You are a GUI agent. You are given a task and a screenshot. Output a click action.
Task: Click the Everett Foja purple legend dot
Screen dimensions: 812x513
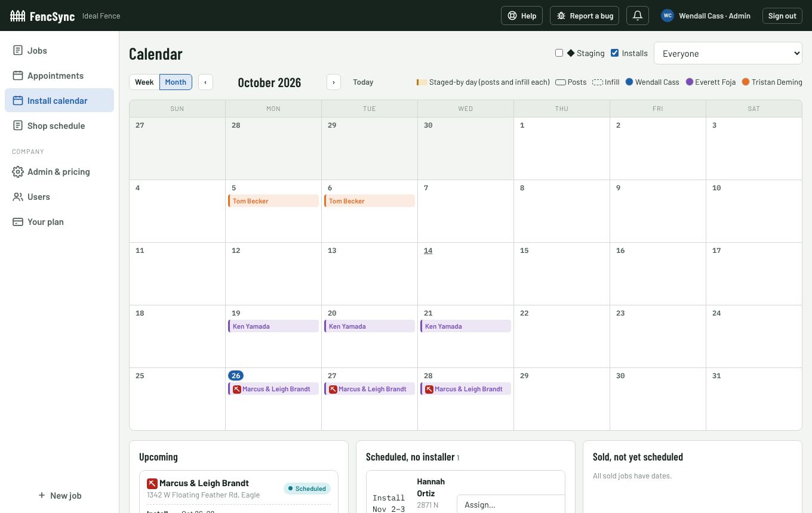click(690, 82)
